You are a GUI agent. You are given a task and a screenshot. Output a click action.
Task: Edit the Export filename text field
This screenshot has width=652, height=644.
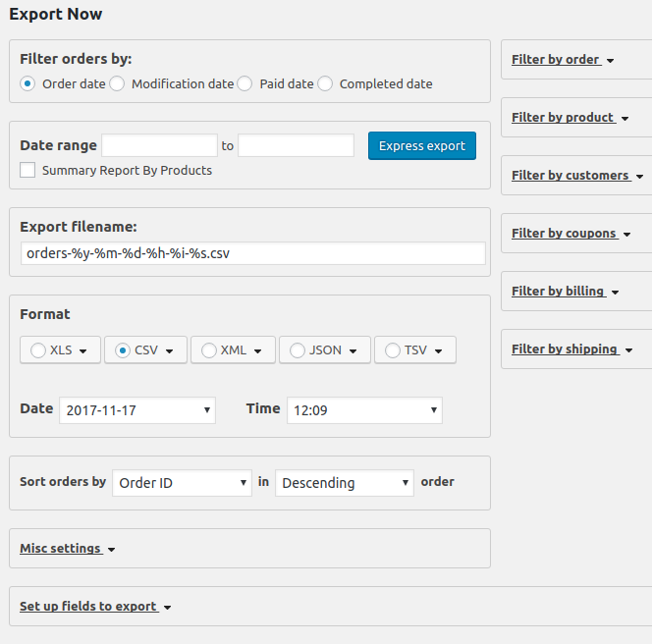tap(253, 253)
